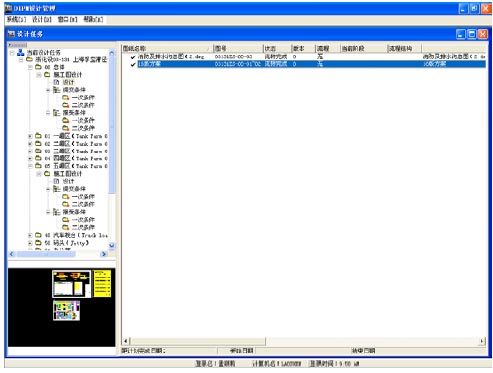Select the 00 总体 folder icon
Image resolution: width=493 pixels, height=373 pixels.
click(x=38, y=67)
